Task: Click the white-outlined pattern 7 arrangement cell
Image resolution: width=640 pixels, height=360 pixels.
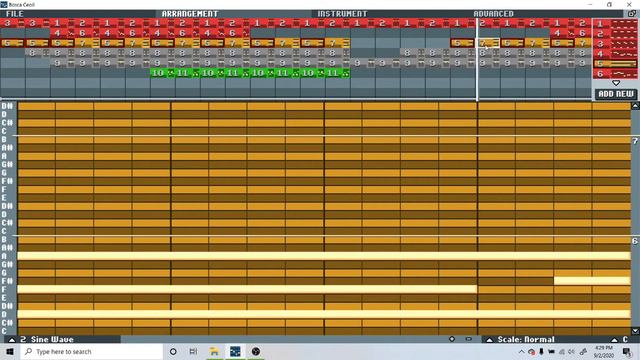Action: tap(489, 43)
